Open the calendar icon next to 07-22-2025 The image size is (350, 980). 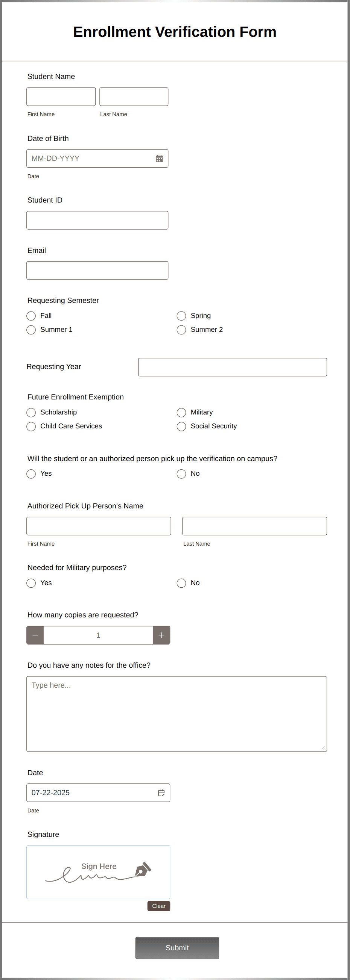click(x=161, y=793)
